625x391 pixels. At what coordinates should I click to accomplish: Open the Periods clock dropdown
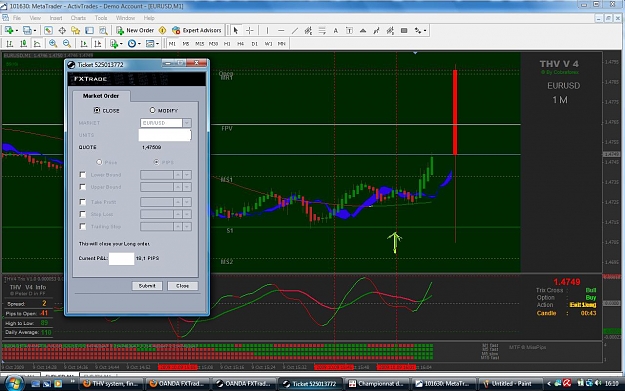click(x=134, y=43)
